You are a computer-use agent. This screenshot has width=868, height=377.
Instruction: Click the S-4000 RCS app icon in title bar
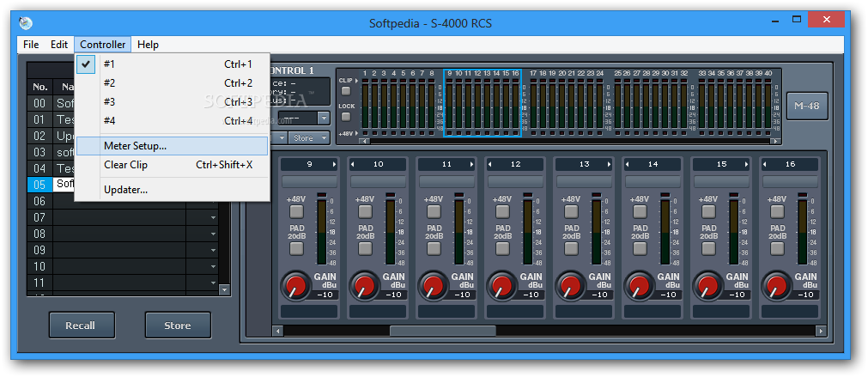[x=26, y=23]
